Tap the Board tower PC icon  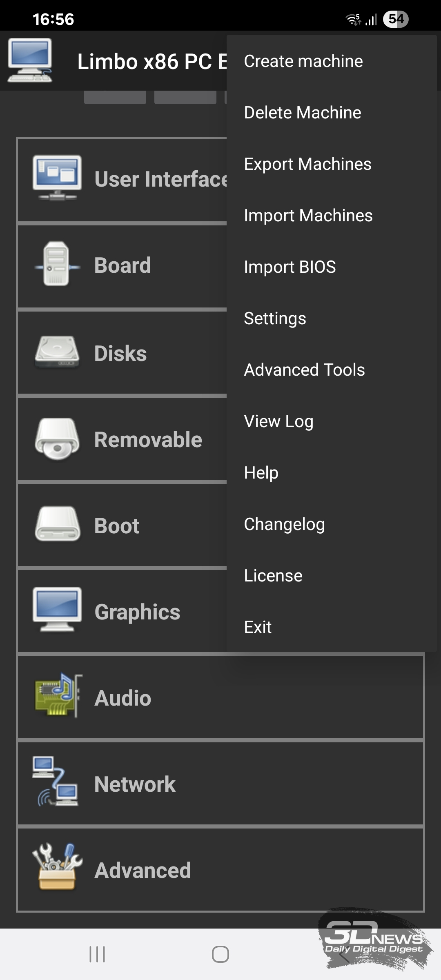coord(57,264)
